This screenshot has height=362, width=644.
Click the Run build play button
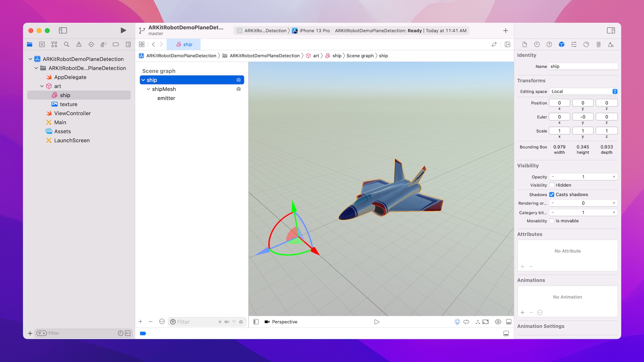click(123, 31)
